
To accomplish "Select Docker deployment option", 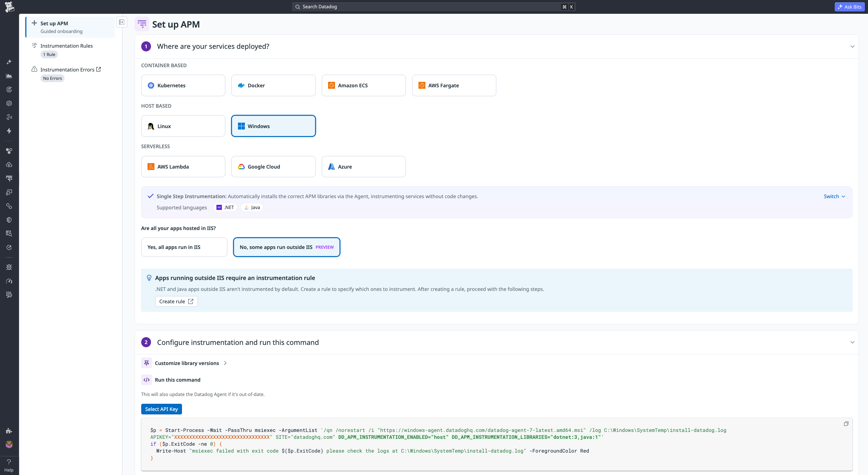I will [x=273, y=86].
